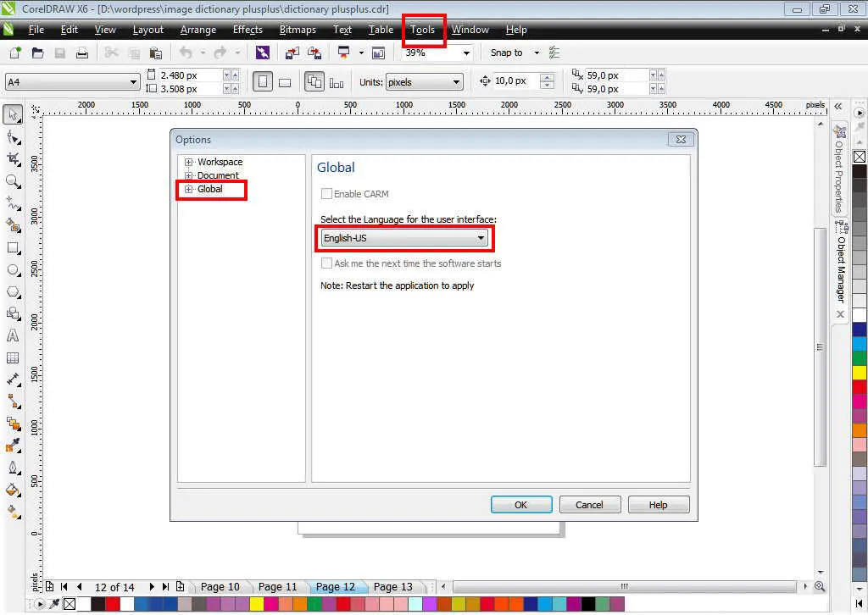
Task: Select the Shape edit tool
Action: coord(13,137)
